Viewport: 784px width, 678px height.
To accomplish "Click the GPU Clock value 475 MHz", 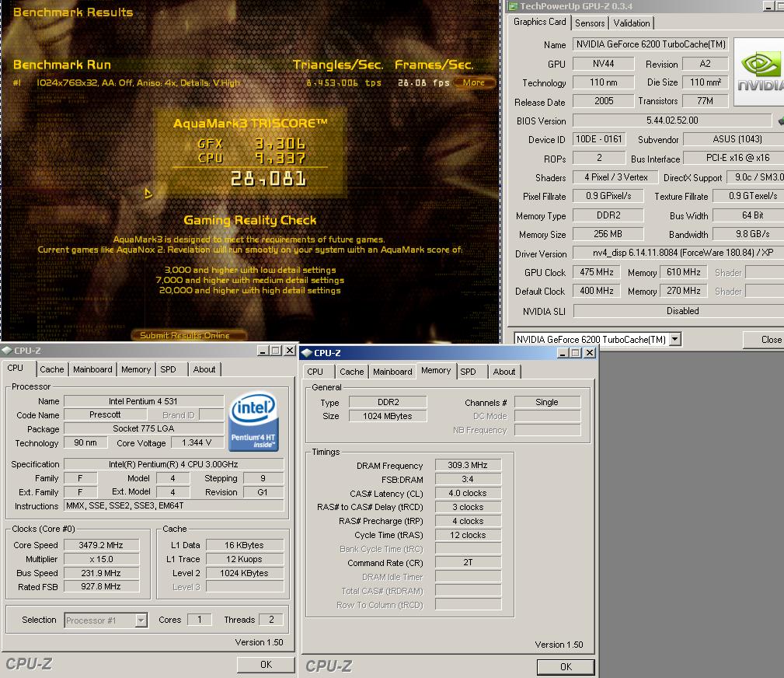I will [x=596, y=271].
